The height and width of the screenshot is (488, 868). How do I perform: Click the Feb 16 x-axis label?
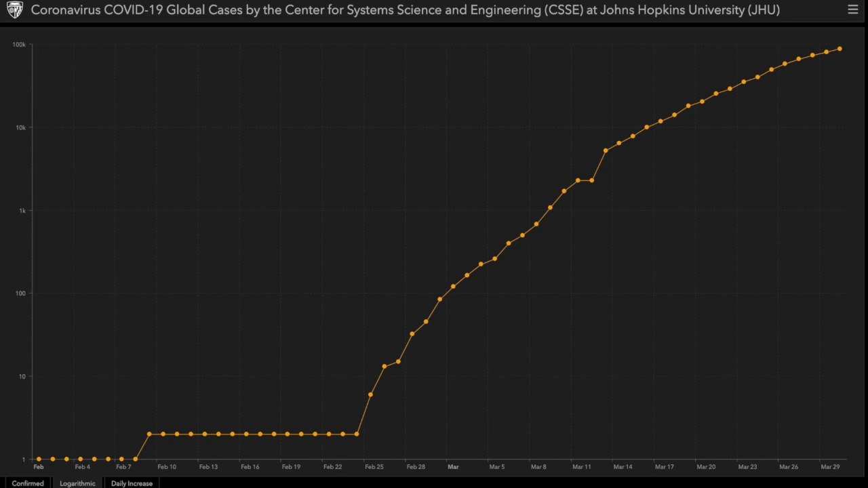click(250, 467)
